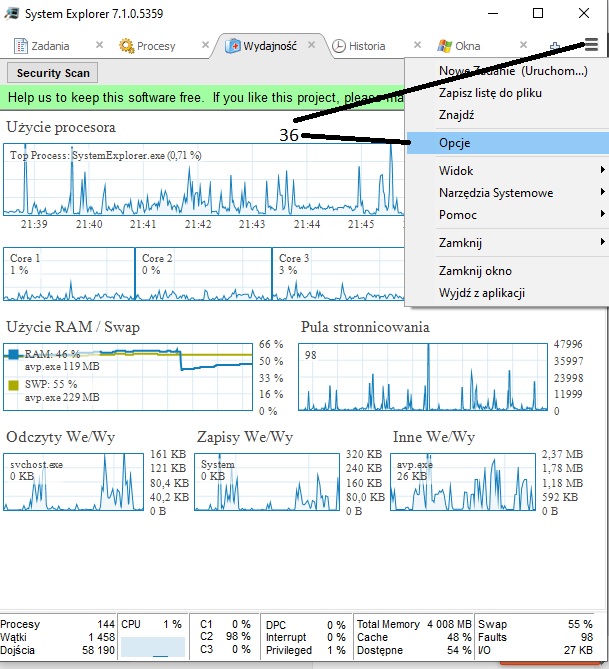The width and height of the screenshot is (609, 669).
Task: Click the yellow SWP legend swatch
Action: [14, 385]
